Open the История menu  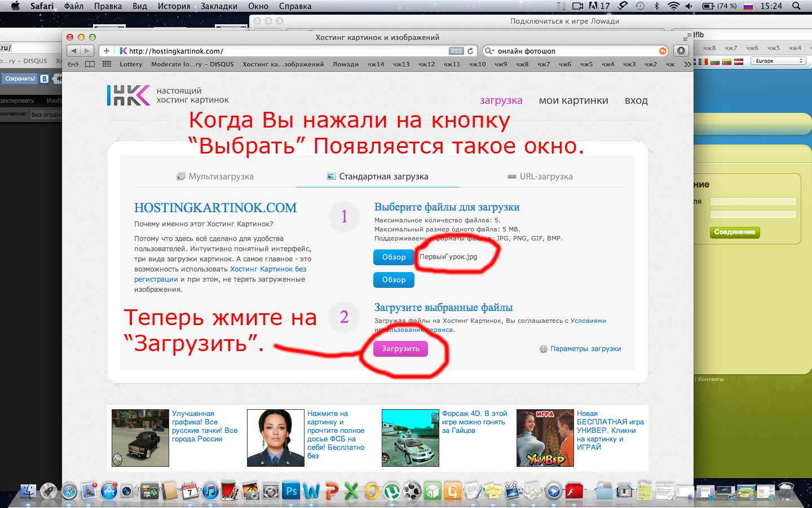pos(174,6)
